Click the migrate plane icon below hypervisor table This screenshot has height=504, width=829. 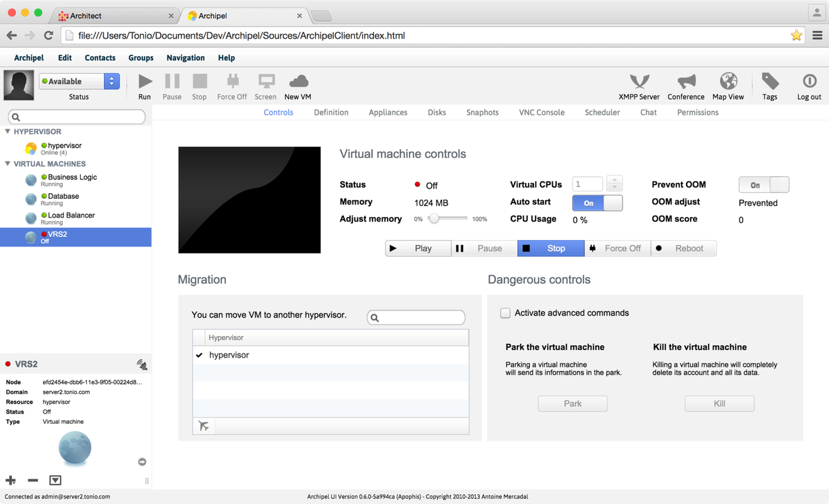tap(204, 426)
